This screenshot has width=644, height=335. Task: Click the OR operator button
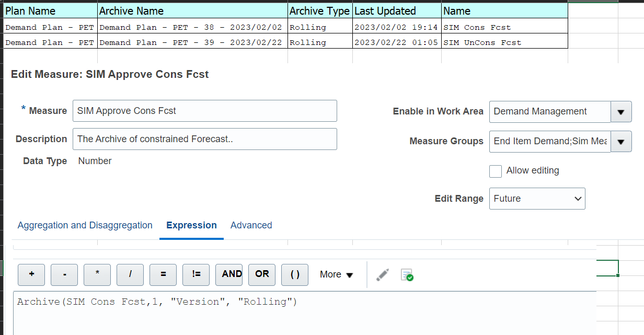261,274
